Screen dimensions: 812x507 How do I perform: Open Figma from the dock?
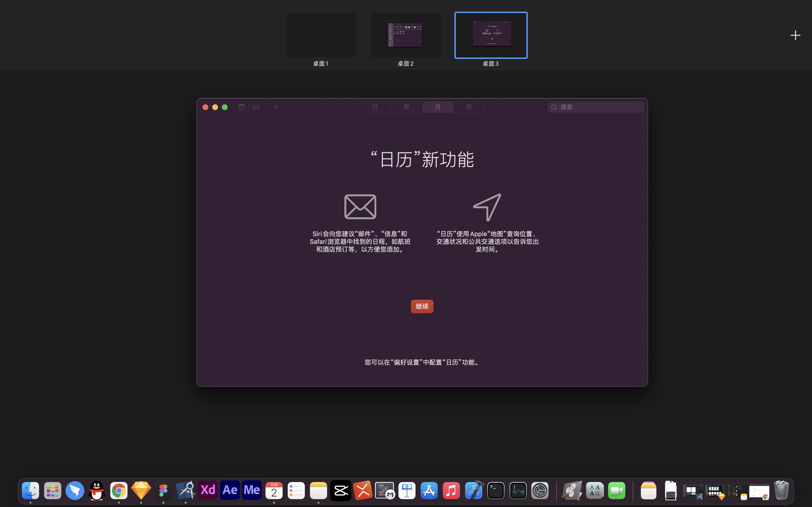tap(163, 491)
